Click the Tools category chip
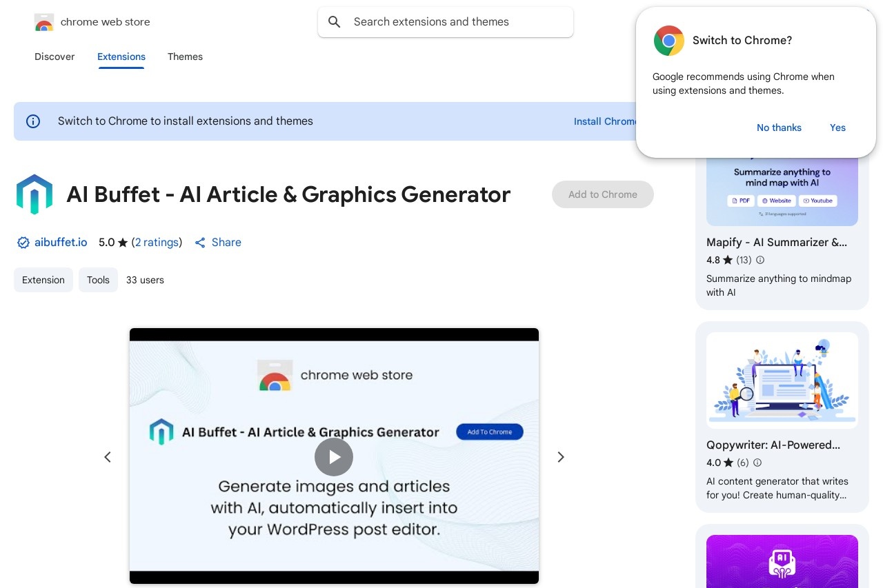Screen dimensions: 883x588 pos(98,280)
